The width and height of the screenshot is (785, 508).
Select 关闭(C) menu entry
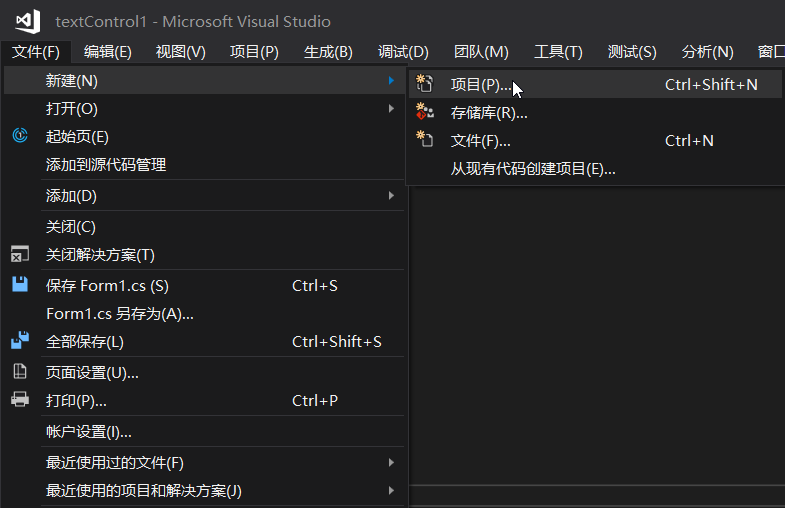[204, 227]
